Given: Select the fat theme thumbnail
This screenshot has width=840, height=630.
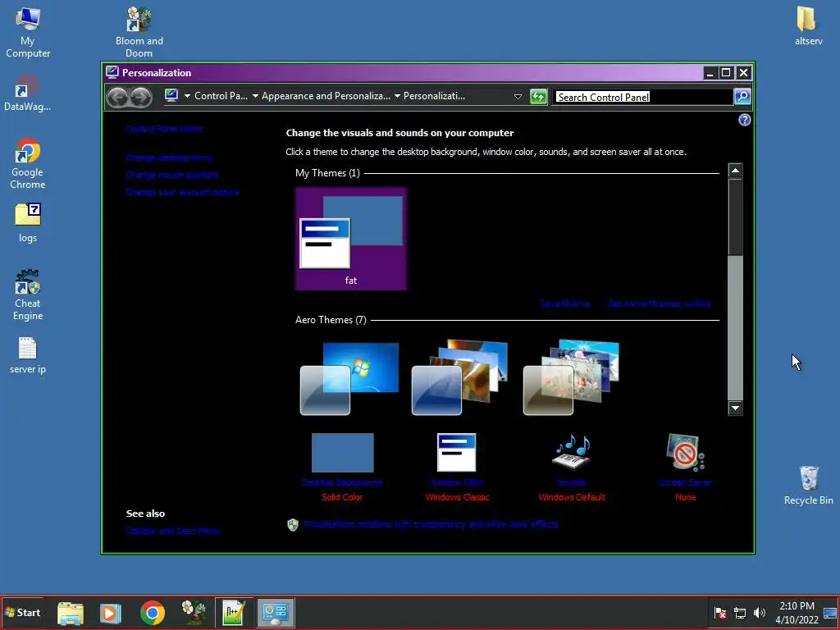Looking at the screenshot, I should [351, 239].
